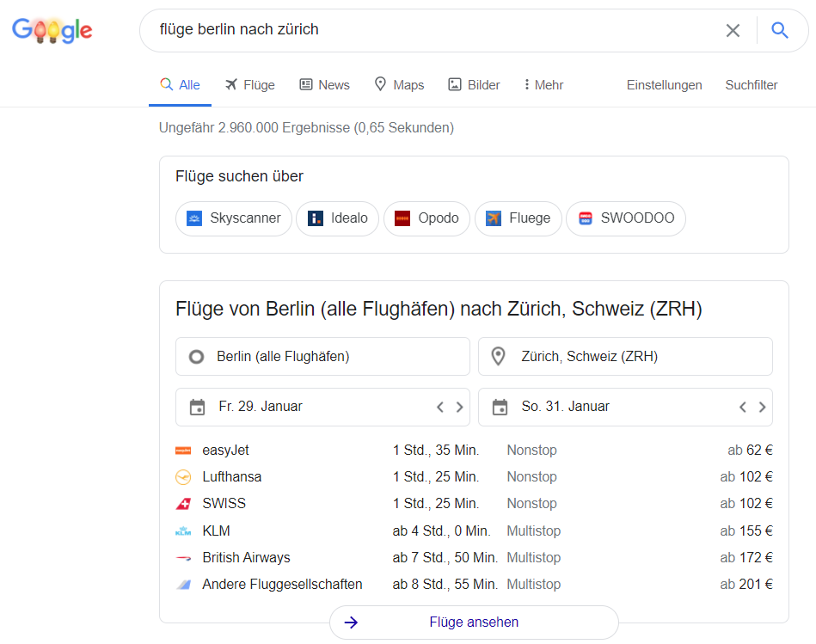Clear the search query with X icon
Image resolution: width=816 pixels, height=644 pixels.
point(733,31)
